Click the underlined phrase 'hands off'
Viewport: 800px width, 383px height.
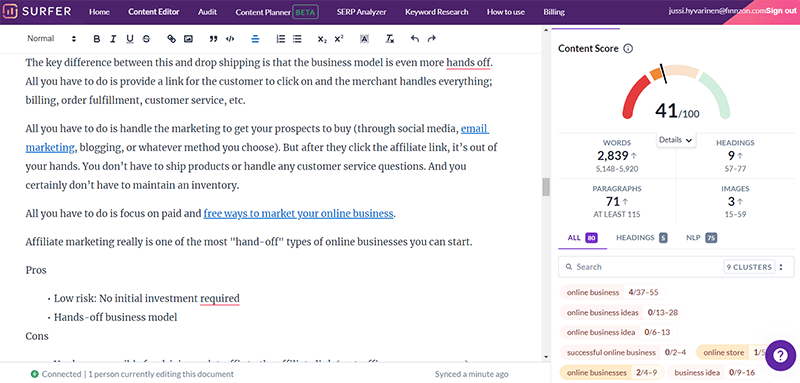[468, 63]
